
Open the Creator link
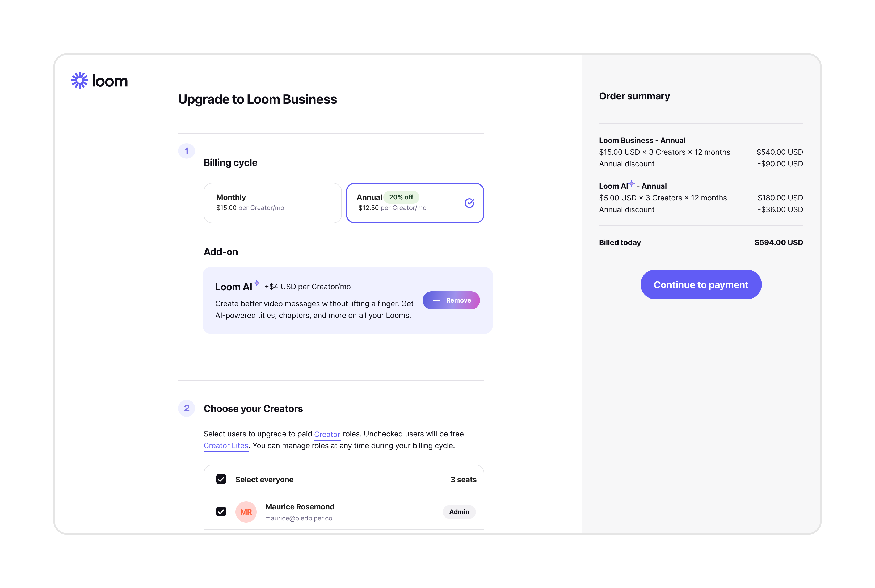pos(327,434)
